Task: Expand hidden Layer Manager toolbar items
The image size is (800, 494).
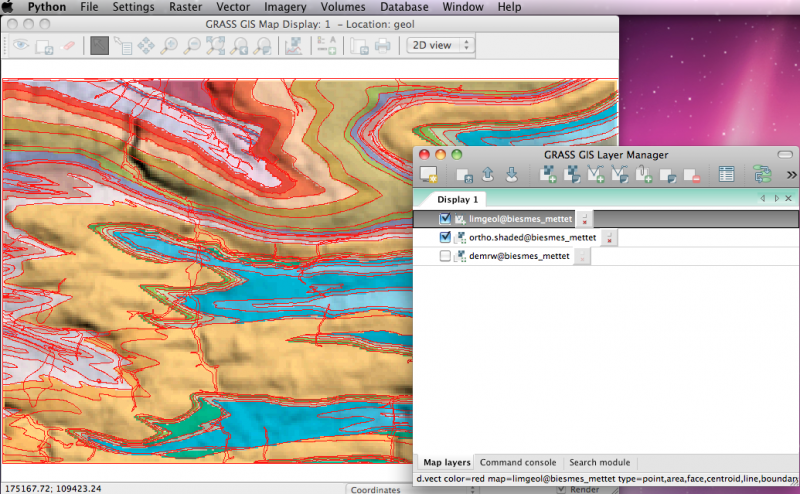Action: [x=791, y=175]
